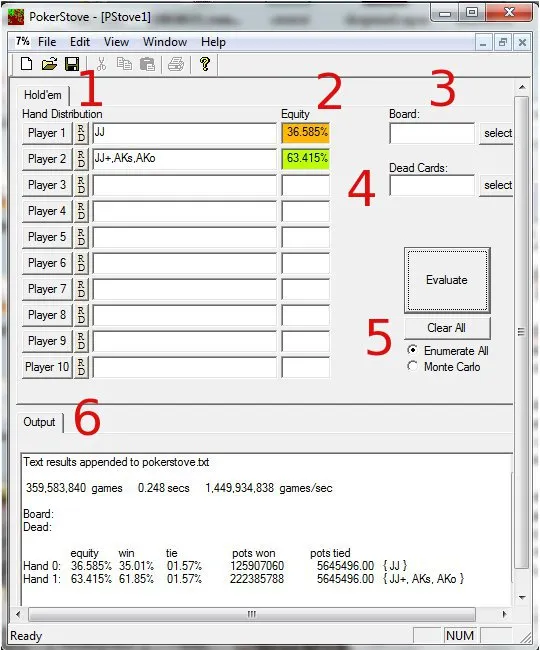The width and height of the screenshot is (540, 650).
Task: Click the '359,583,840 games' text in output
Action: [x=74, y=488]
